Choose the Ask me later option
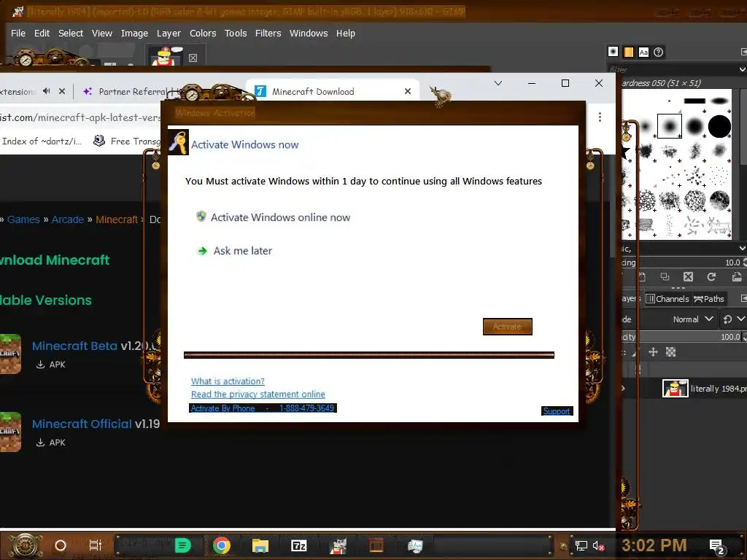Screen dimensions: 747x560 click(236, 251)
